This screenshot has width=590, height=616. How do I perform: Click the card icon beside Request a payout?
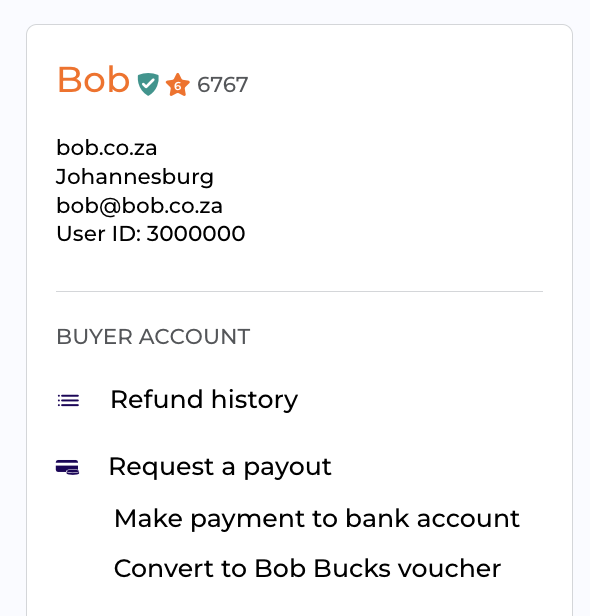pyautogui.click(x=68, y=467)
